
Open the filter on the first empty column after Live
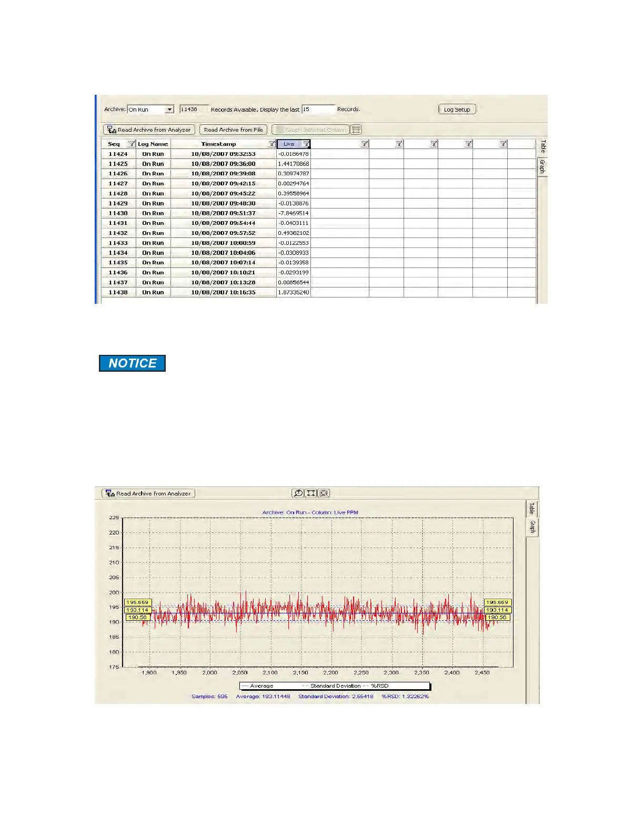[x=364, y=144]
